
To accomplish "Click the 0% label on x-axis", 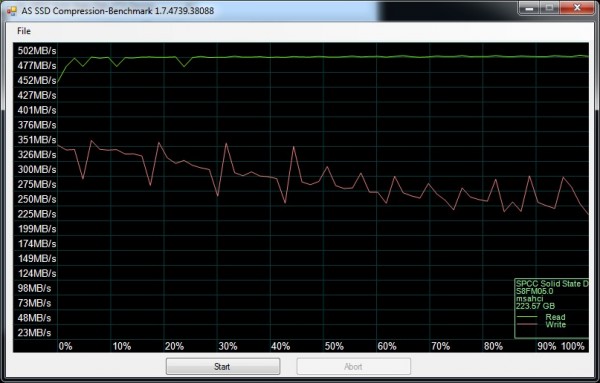I will 65,346.
